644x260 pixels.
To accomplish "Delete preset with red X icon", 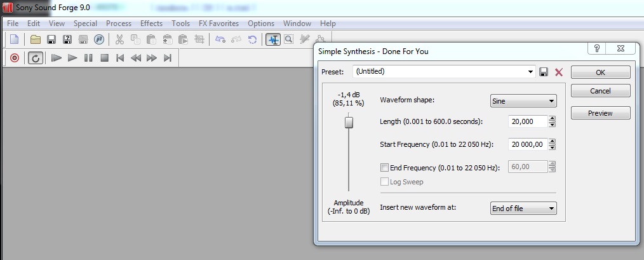I will tap(558, 72).
